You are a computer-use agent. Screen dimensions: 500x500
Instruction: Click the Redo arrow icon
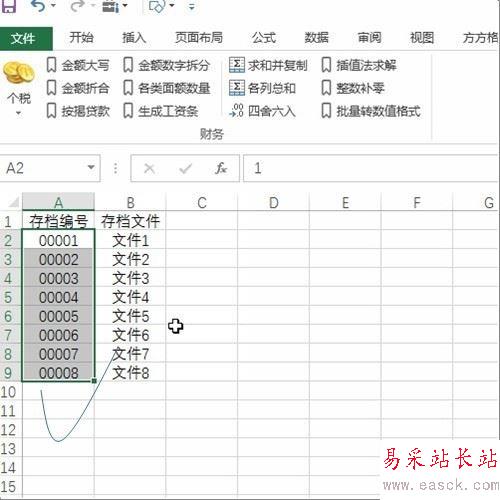pyautogui.click(x=77, y=6)
